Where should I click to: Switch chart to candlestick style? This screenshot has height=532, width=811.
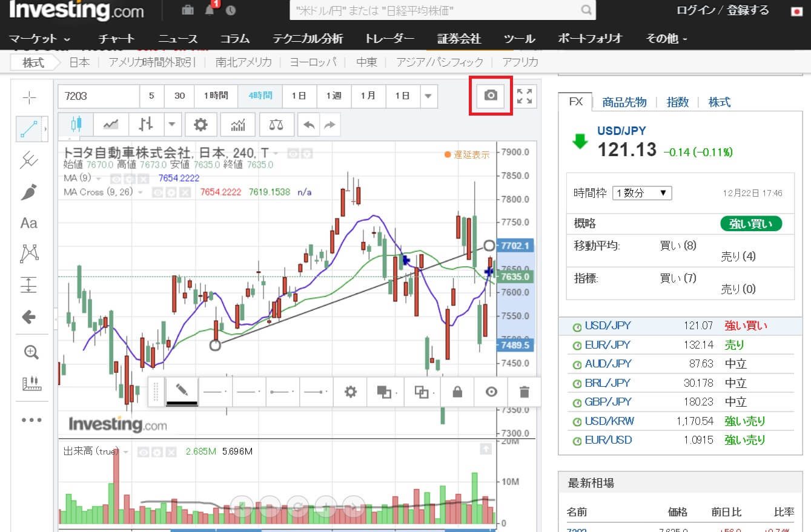pyautogui.click(x=76, y=124)
